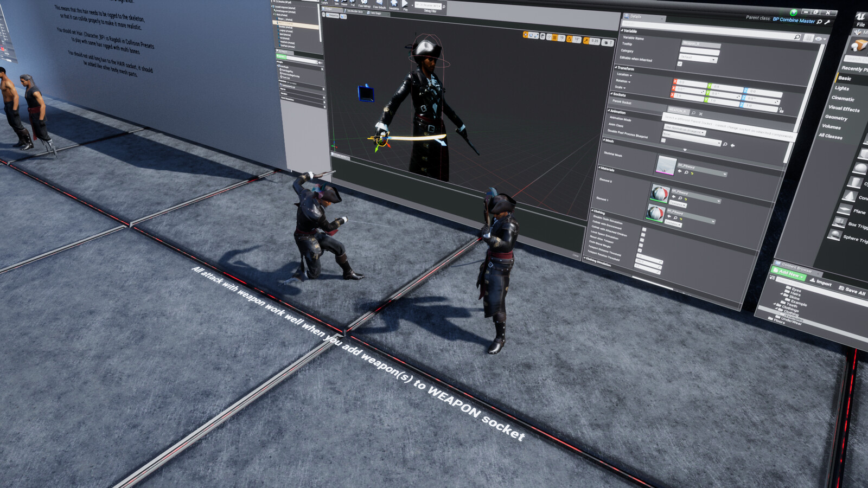Click the world/local coordinate system icon

point(542,36)
